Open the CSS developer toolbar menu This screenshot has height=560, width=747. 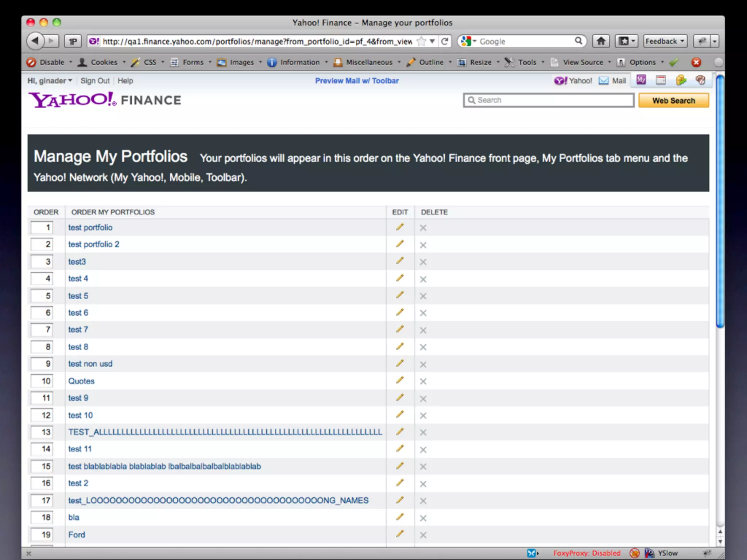click(150, 62)
